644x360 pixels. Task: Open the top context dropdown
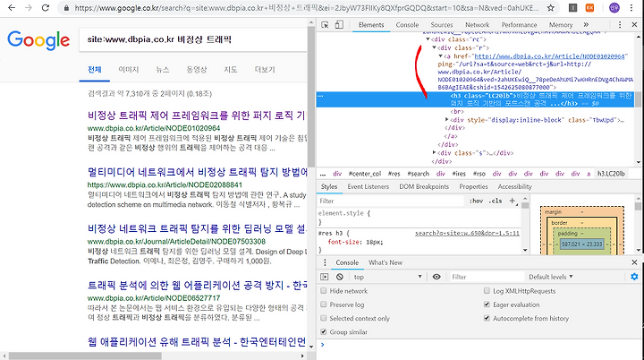[x=387, y=277]
